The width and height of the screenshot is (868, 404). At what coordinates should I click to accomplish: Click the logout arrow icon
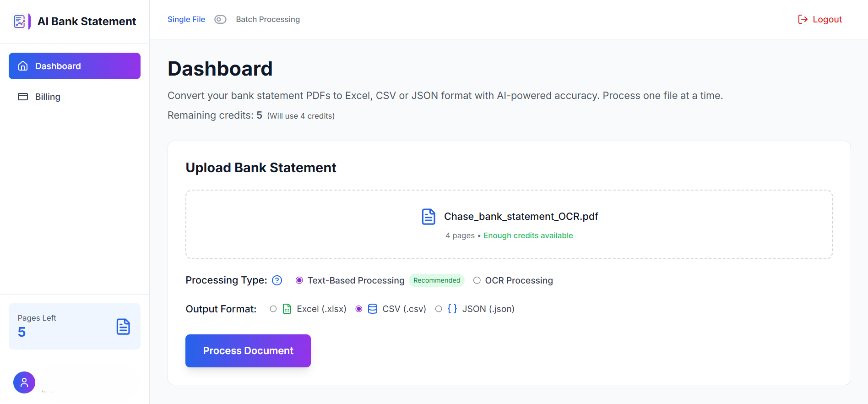(802, 19)
